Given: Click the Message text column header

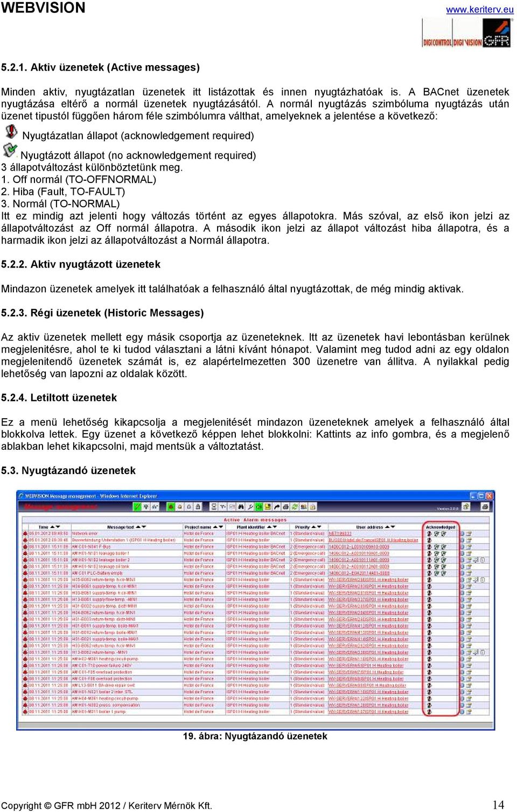Looking at the screenshot, I should 121,527.
